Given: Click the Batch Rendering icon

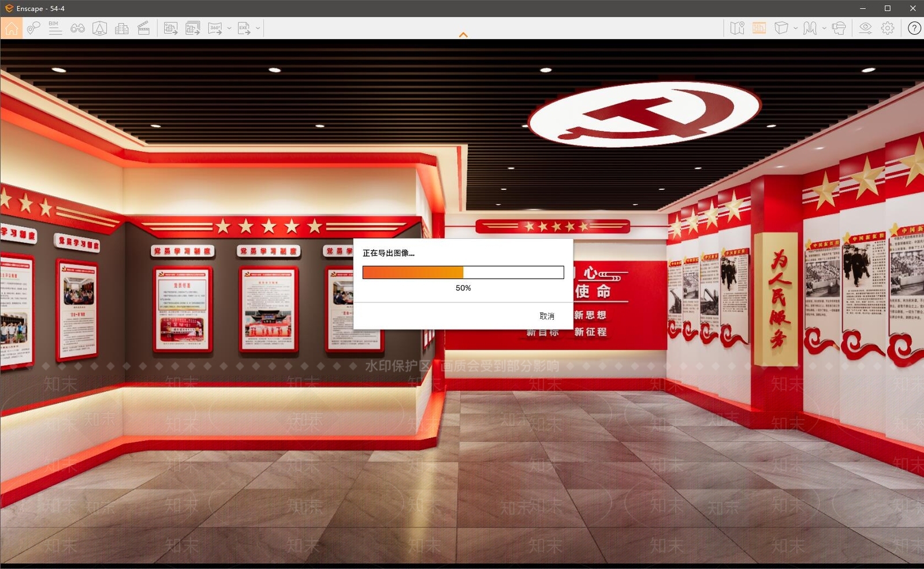Looking at the screenshot, I should (x=193, y=28).
